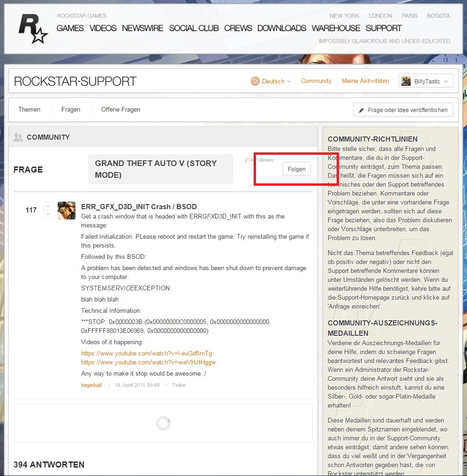The height and width of the screenshot is (476, 467).
Task: Open the CREWS section
Action: (238, 28)
